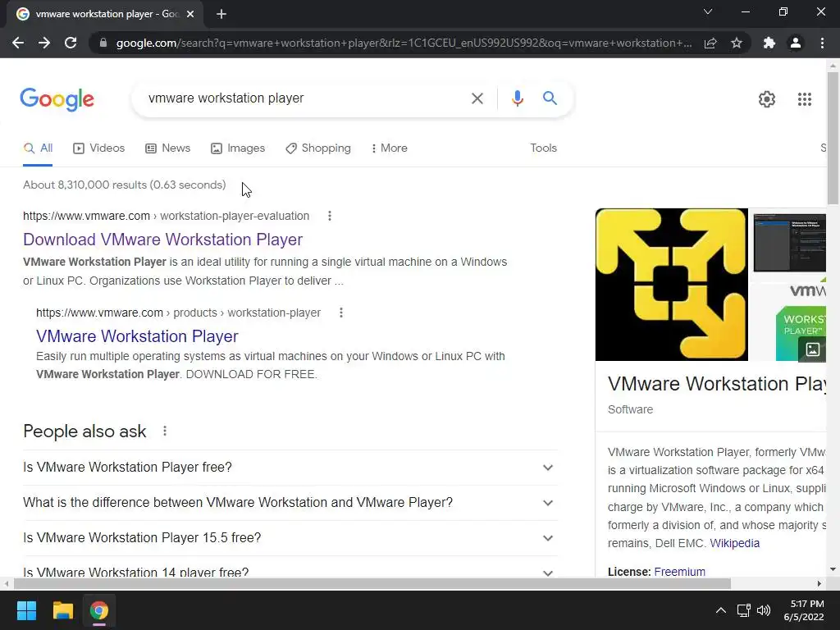Open the Google apps grid

coord(804,99)
